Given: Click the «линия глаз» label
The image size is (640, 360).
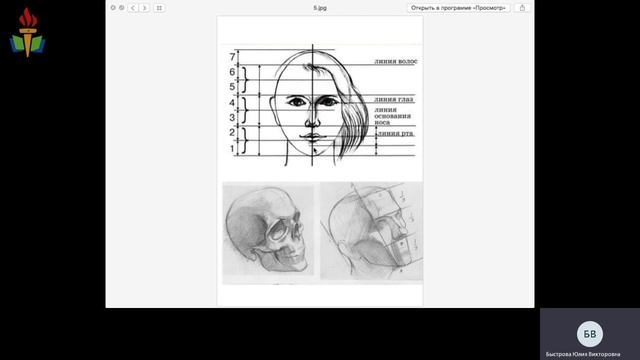Looking at the screenshot, I should coord(393,99).
